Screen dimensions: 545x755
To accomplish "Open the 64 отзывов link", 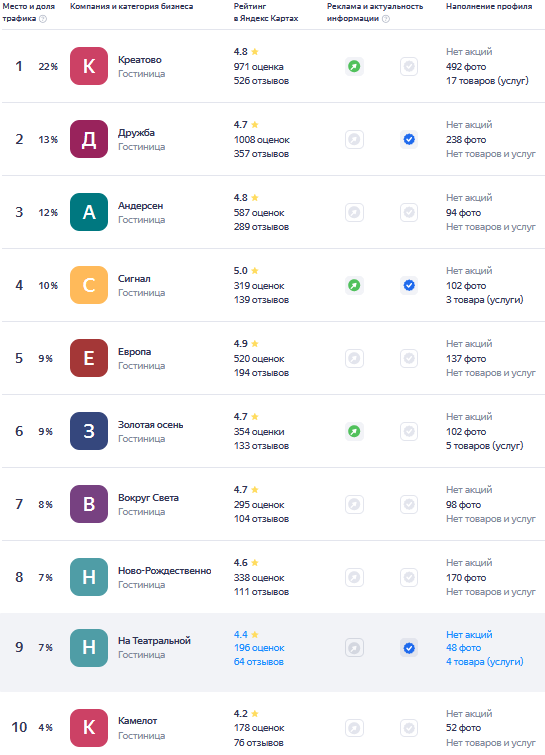I will click(x=259, y=662).
